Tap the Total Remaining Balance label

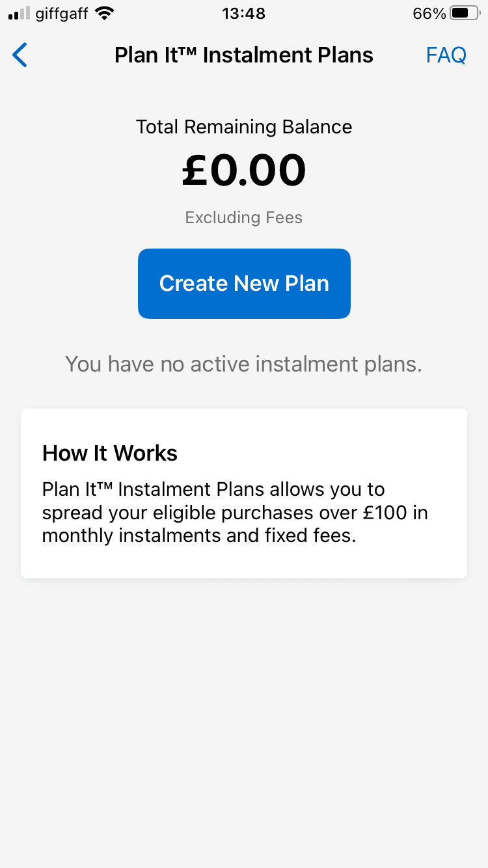click(243, 127)
